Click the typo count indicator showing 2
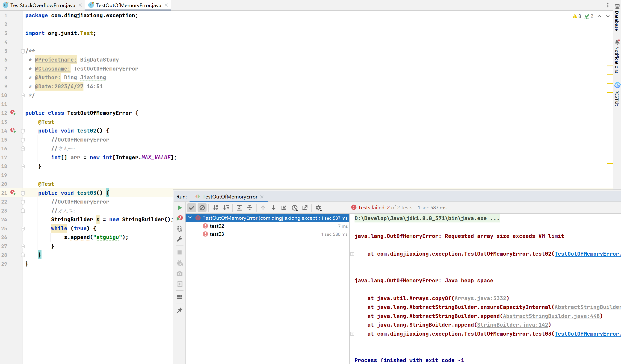The image size is (621, 364). click(589, 16)
